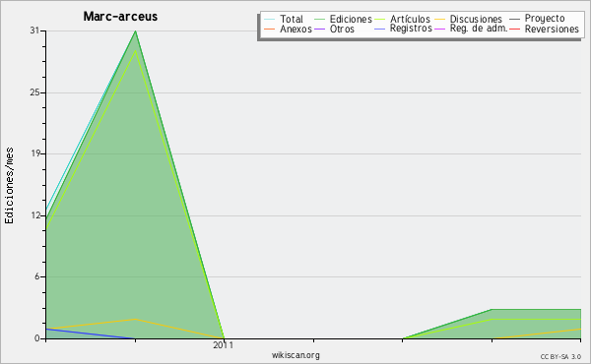The width and height of the screenshot is (591, 364).
Task: Click the Ediciones legend label
Action: tap(351, 19)
